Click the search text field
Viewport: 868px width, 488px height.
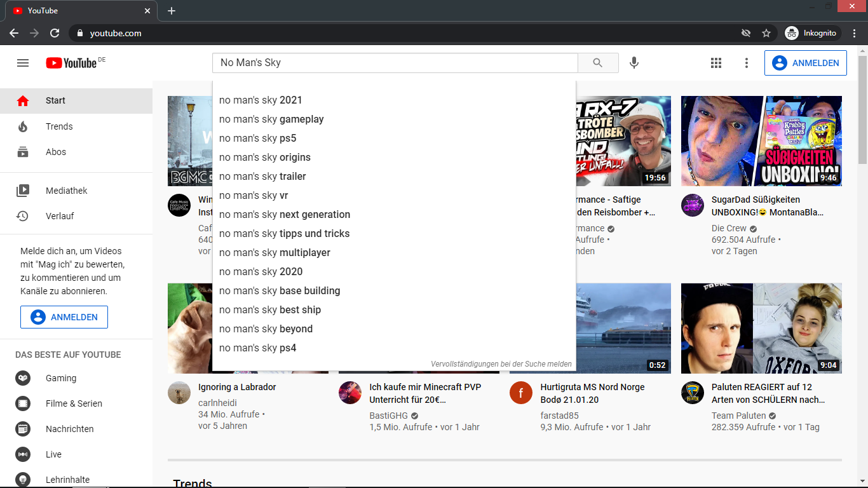coord(394,63)
